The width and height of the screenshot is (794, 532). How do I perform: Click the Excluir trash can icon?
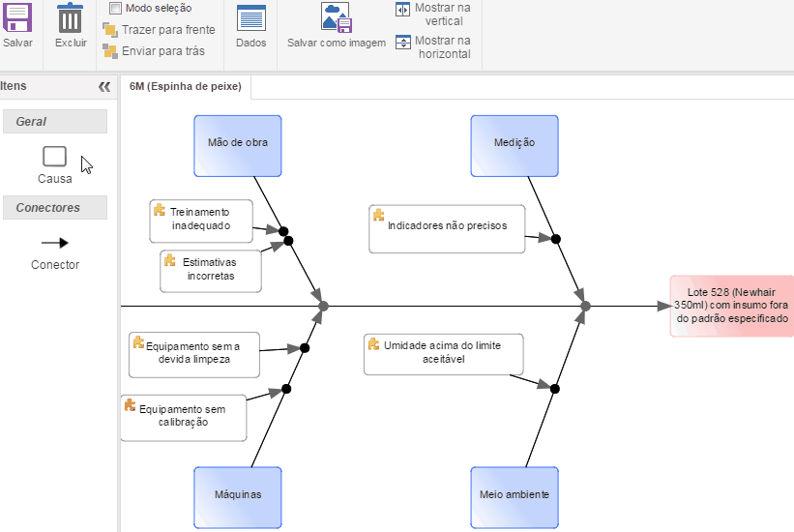(x=71, y=18)
